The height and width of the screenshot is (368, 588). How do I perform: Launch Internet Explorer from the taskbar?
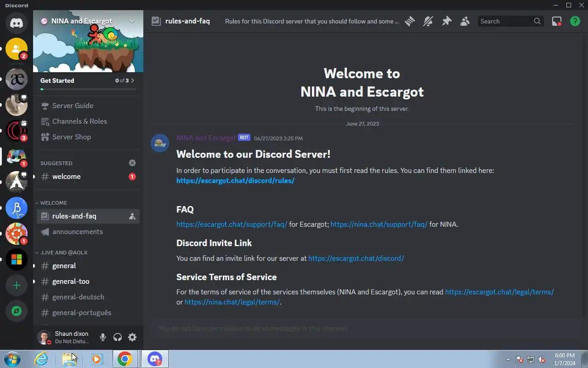click(41, 359)
